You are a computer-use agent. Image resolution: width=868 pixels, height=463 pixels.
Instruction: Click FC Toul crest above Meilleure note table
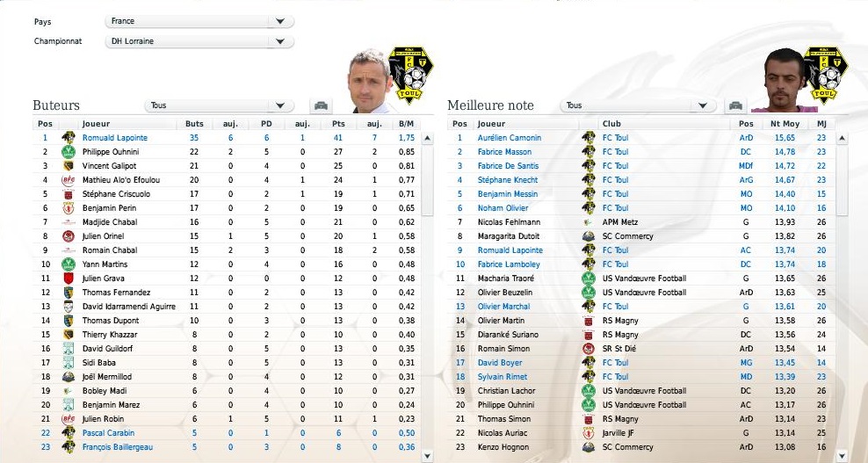(x=825, y=74)
